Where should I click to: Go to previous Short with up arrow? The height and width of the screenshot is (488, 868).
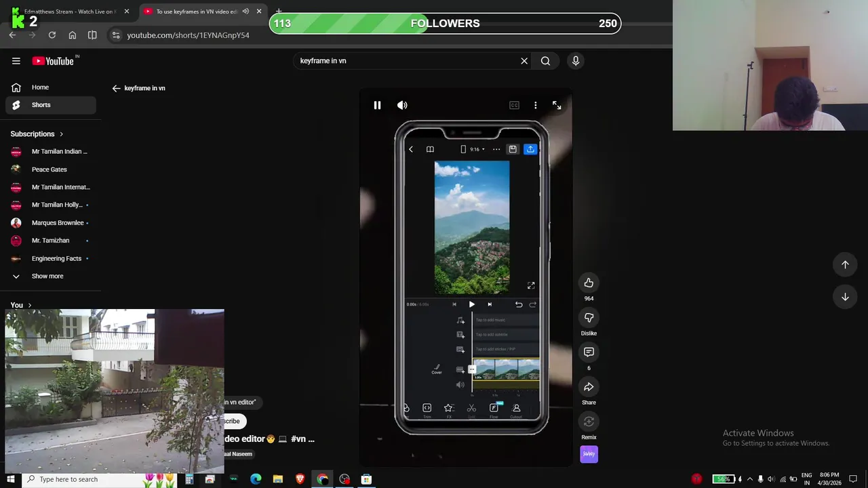click(845, 265)
